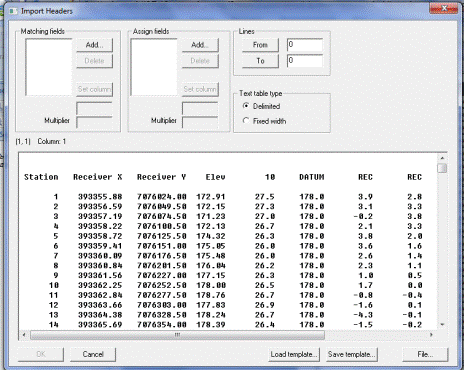This screenshot has height=370, width=464.
Task: Open Load template dialog
Action: (x=294, y=354)
